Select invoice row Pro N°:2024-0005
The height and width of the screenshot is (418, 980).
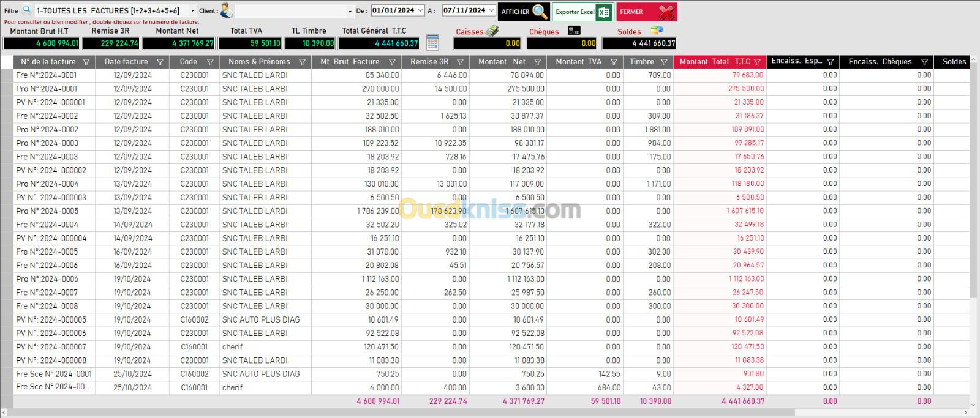tap(48, 211)
